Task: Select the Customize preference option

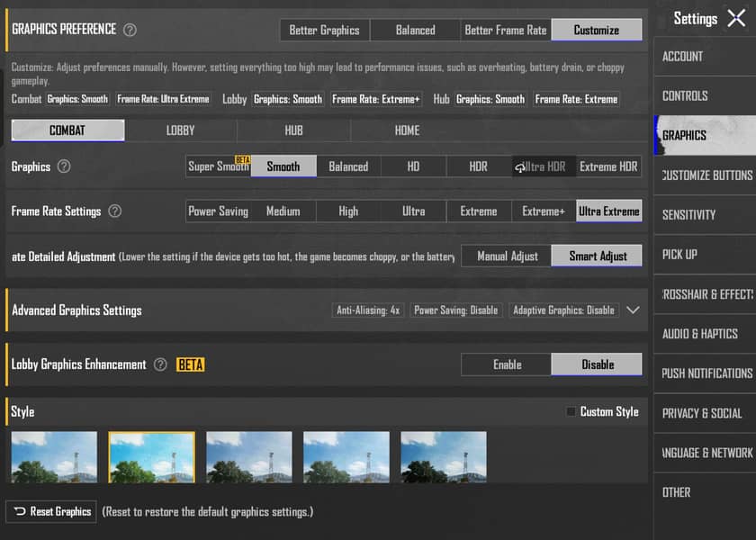Action: [x=597, y=30]
